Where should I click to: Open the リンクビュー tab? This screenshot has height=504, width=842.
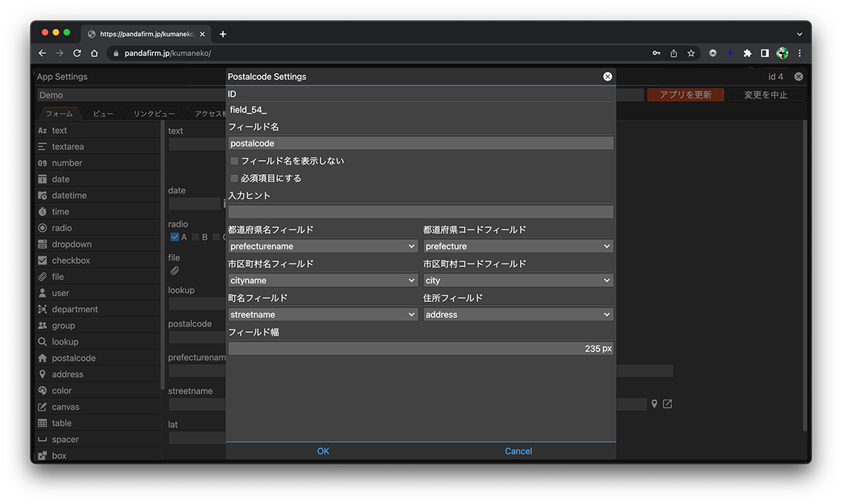click(154, 114)
